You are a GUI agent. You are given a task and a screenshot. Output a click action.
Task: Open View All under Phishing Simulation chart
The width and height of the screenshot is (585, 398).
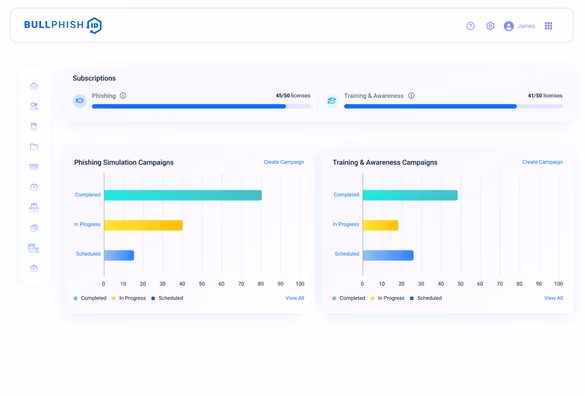point(295,298)
